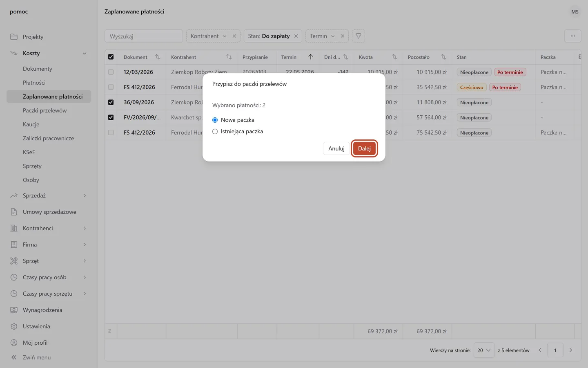Check the row 12/03/2026 checkbox
This screenshot has height=368, width=588.
click(x=111, y=72)
